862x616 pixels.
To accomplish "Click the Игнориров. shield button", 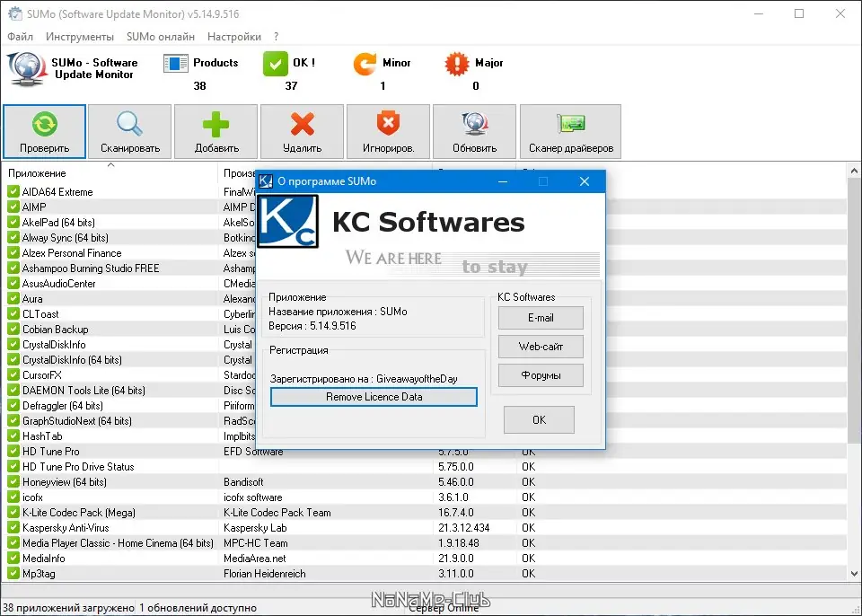I will click(388, 131).
